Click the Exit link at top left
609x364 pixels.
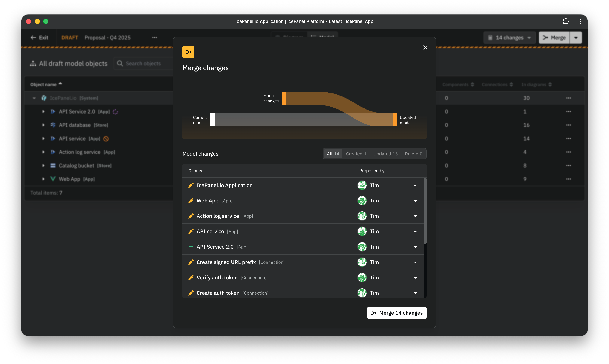[x=39, y=37]
